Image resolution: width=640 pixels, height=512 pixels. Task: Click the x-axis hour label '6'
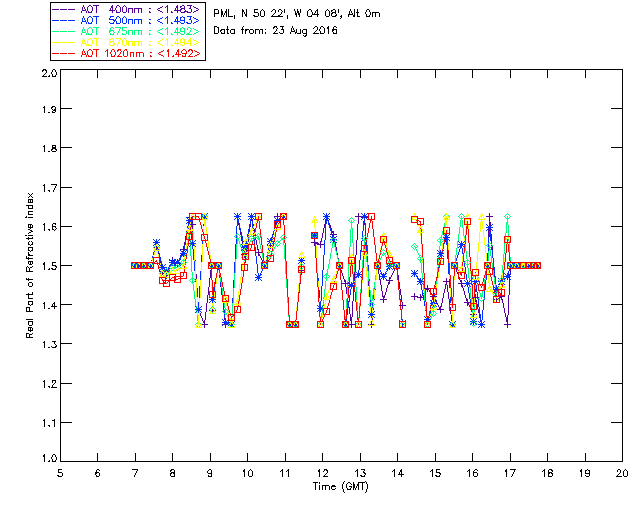[98, 473]
